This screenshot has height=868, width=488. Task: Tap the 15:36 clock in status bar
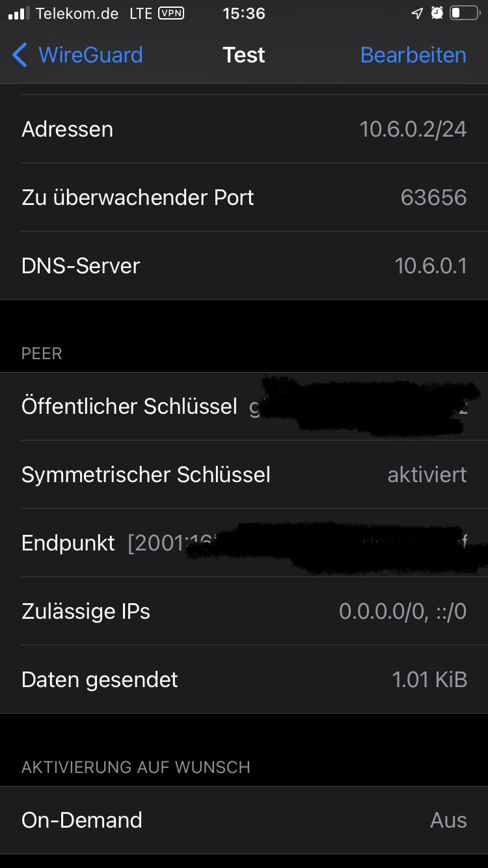pyautogui.click(x=243, y=13)
